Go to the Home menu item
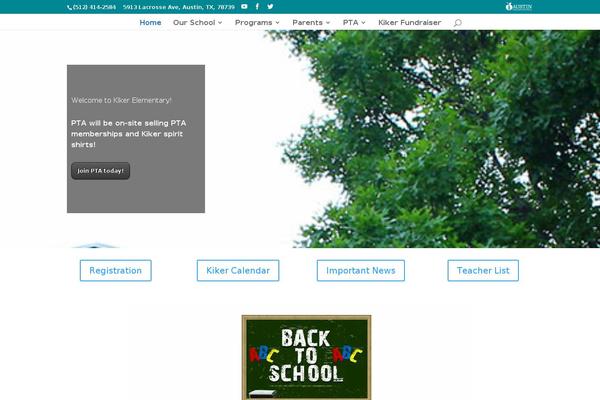The height and width of the screenshot is (400, 600). click(150, 23)
